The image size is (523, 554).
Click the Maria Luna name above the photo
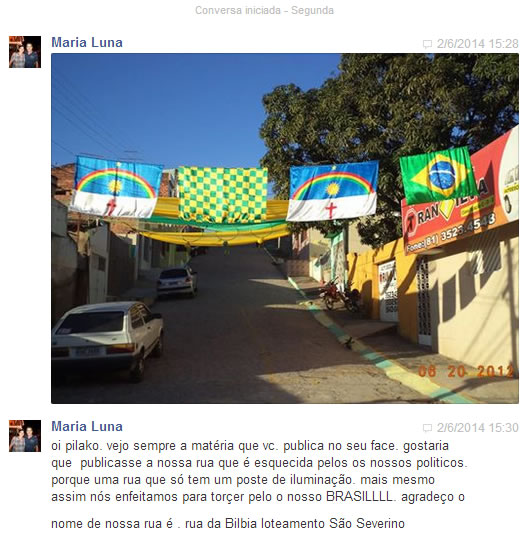[x=87, y=42]
